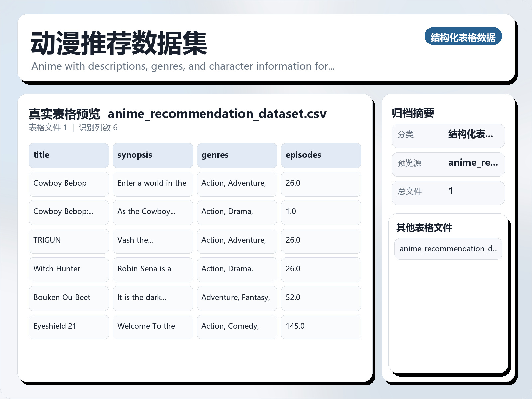This screenshot has height=399, width=532.
Task: Click the 其他表格文件 section heading
Action: pos(424,228)
